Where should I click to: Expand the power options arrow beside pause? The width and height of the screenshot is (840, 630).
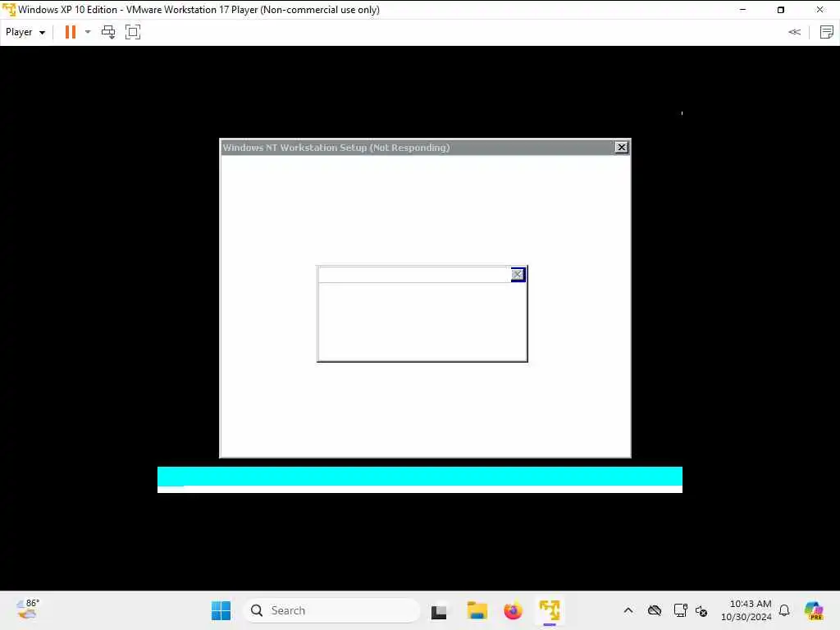coord(88,32)
